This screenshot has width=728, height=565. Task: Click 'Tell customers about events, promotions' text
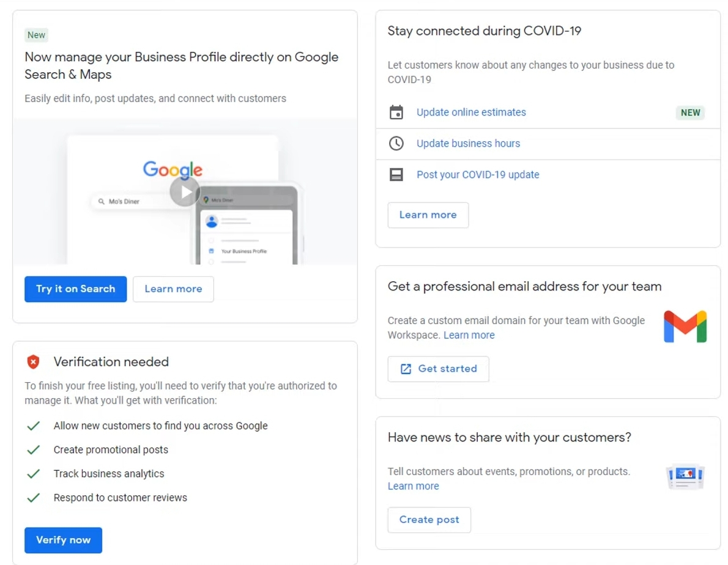coord(509,471)
